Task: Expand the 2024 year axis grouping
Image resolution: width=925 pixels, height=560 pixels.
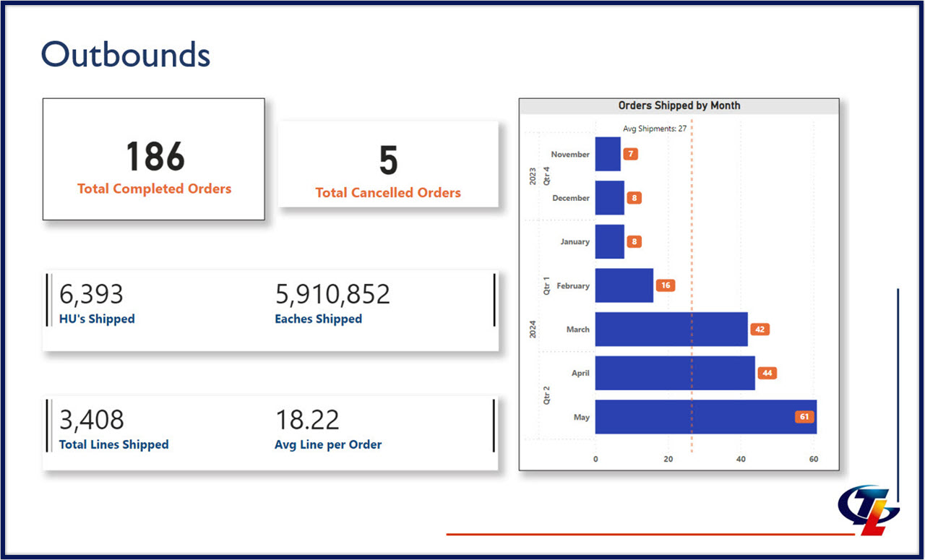Action: click(533, 329)
